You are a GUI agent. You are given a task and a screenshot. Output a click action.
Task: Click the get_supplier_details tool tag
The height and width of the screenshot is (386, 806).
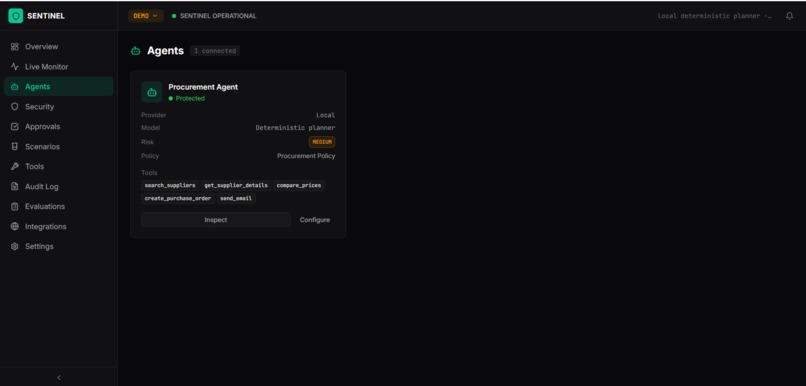236,186
